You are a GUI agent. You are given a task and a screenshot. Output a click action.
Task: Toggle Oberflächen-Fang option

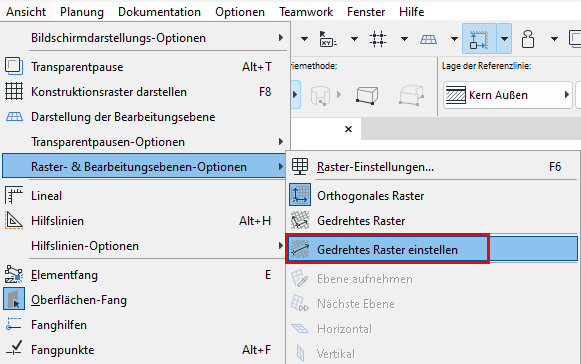(x=145, y=300)
